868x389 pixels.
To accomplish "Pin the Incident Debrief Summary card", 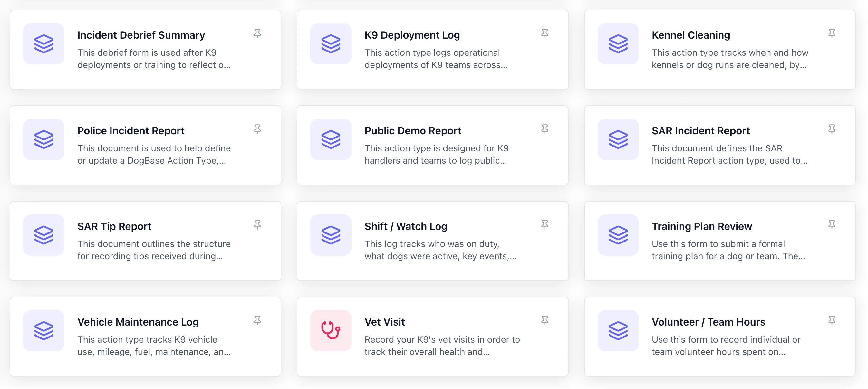I will click(x=257, y=33).
